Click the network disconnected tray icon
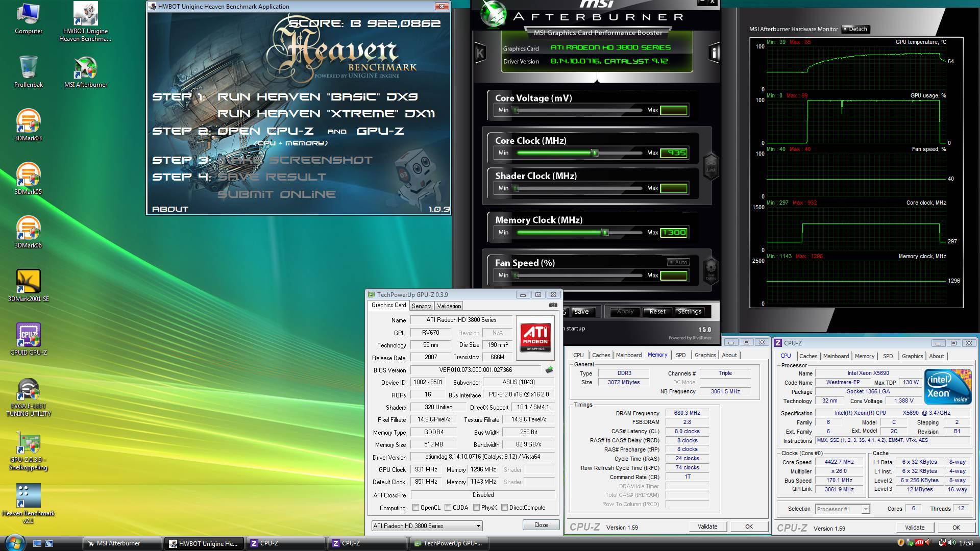The image size is (980, 551). 942,543
